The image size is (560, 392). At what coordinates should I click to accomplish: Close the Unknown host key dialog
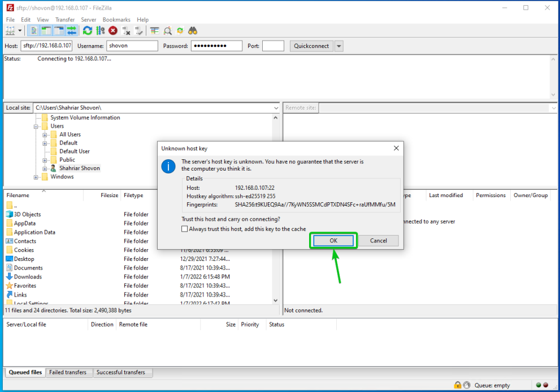[396, 148]
